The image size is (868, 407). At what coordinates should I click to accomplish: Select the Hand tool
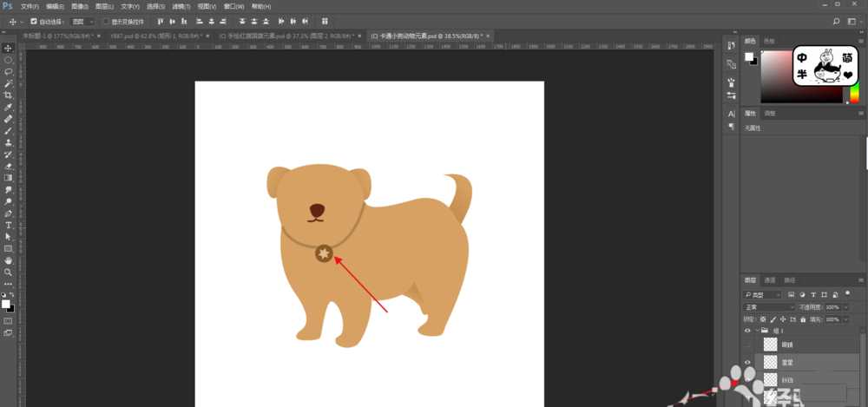tap(9, 260)
